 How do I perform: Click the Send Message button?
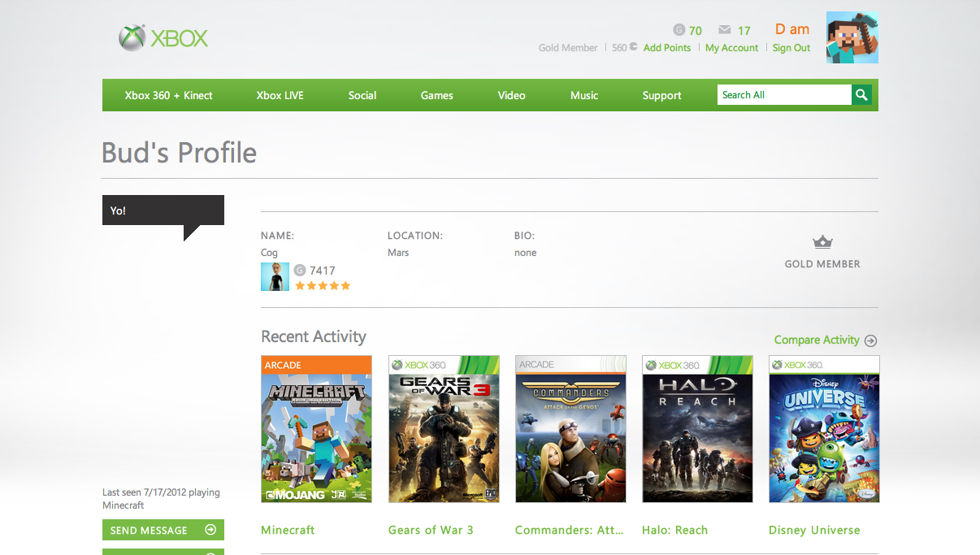[x=163, y=530]
